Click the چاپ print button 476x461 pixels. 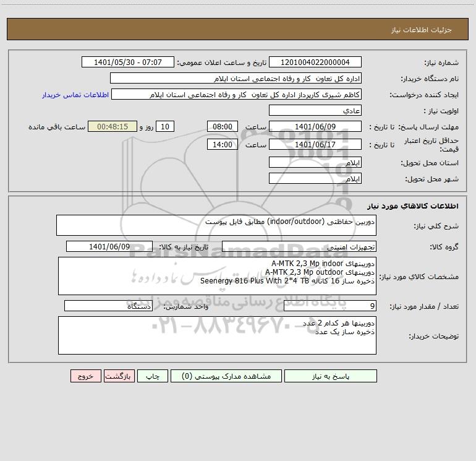tap(153, 376)
